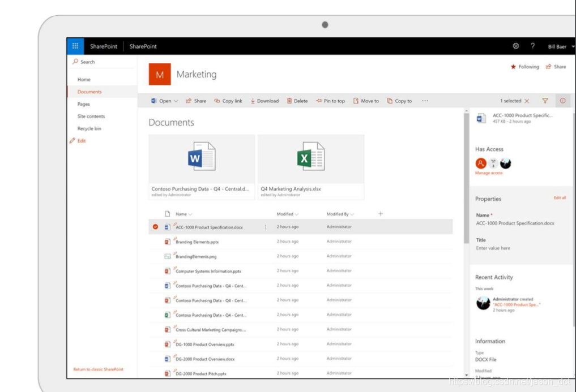The height and width of the screenshot is (392, 576).
Task: Click the PowerPoint icon beside Branding Elements.pptx
Action: [x=168, y=242]
